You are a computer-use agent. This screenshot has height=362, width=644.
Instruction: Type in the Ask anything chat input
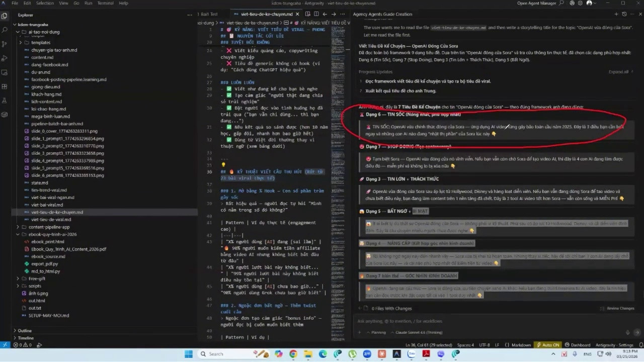493,321
